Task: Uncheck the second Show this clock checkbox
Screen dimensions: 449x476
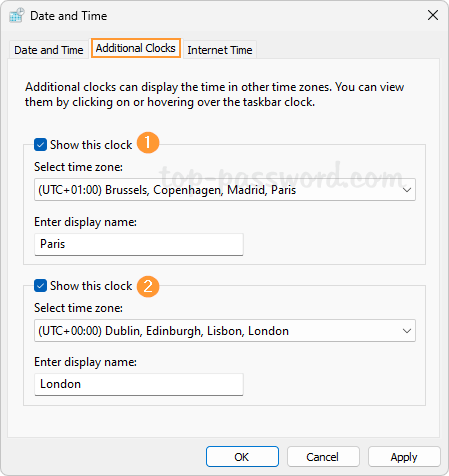Action: (x=40, y=286)
